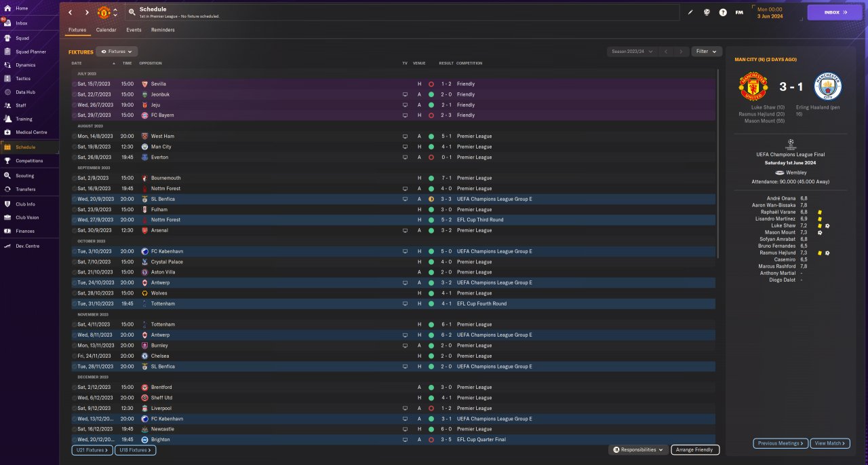Open Previous Meetings

(781, 443)
